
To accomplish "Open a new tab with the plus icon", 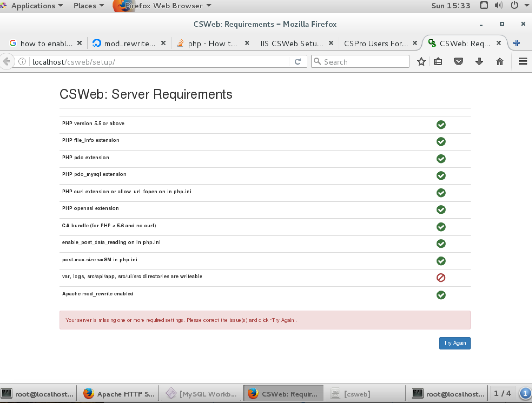I will [x=516, y=43].
